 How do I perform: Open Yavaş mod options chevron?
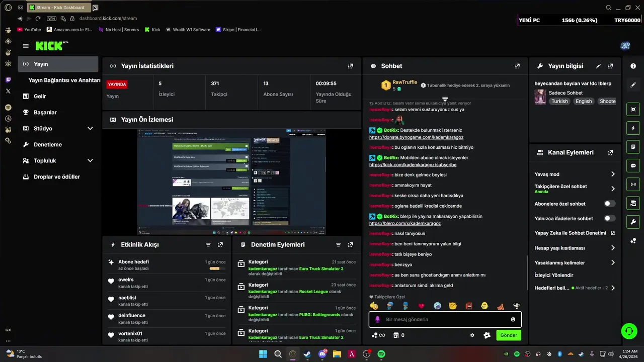(x=613, y=174)
